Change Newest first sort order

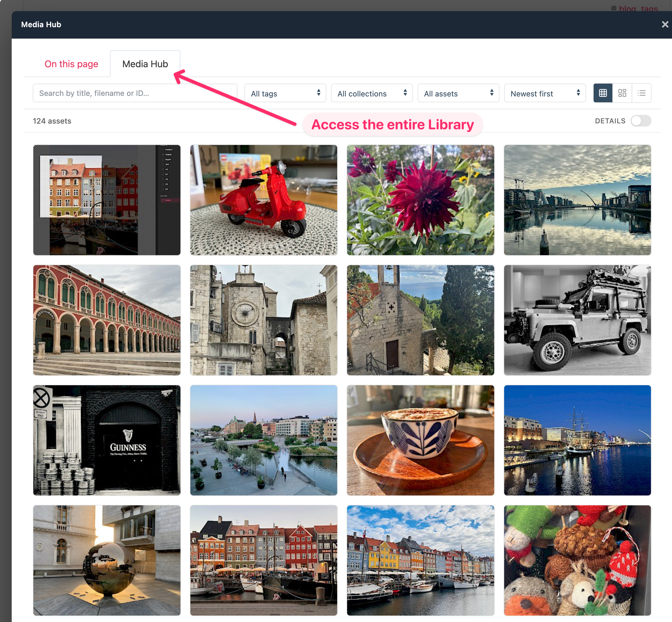coord(545,93)
